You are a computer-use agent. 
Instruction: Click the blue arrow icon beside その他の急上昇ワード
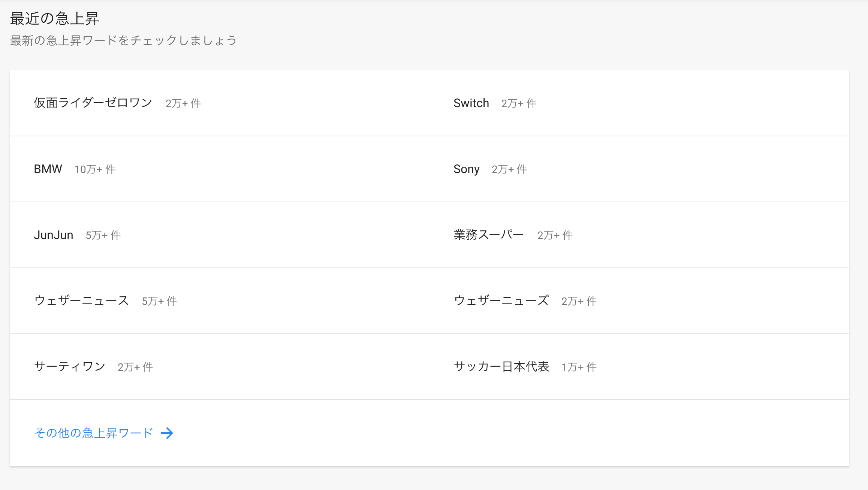pyautogui.click(x=167, y=433)
